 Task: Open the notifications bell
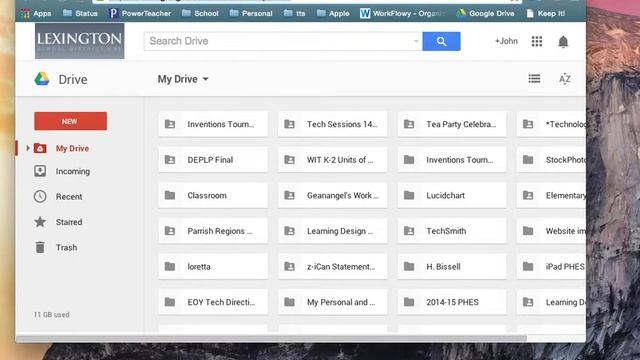(x=563, y=42)
